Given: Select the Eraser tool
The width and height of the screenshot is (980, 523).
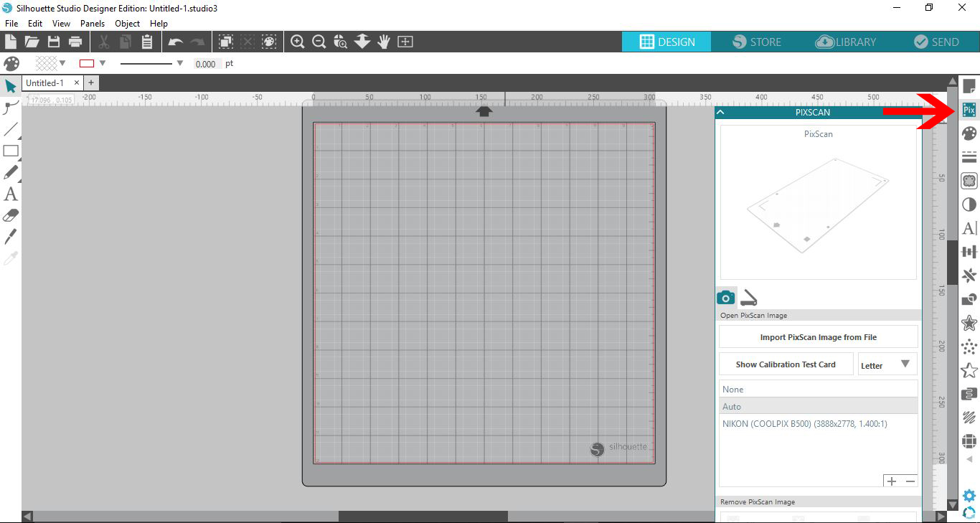Looking at the screenshot, I should pos(11,215).
